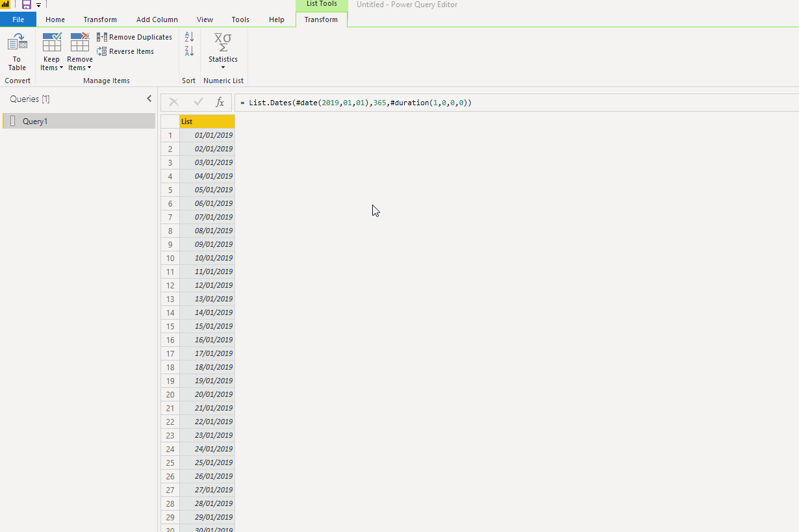Collapse the Queries pane with the chevron
This screenshot has height=532, width=799.
tap(149, 98)
